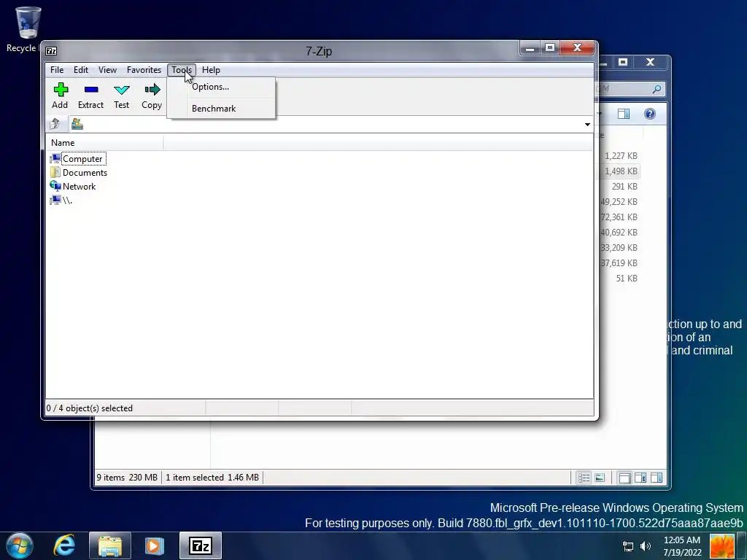Click the middle pane layout icon in Explorer status bar

(640, 478)
